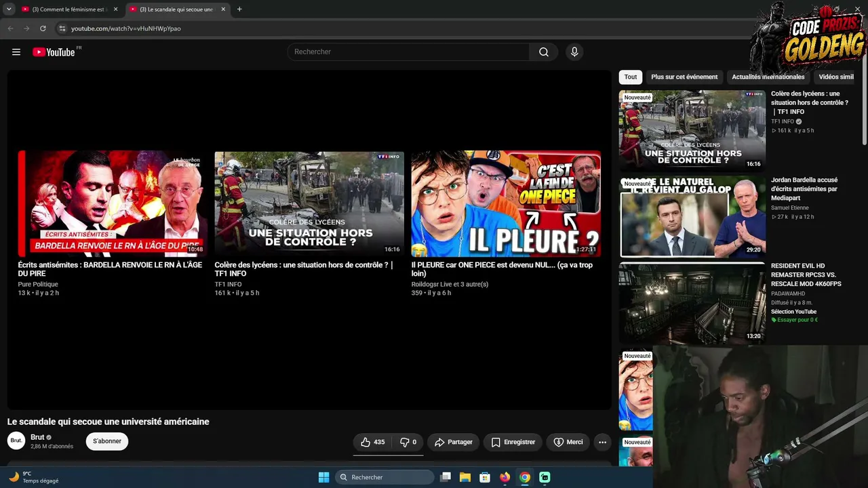Open File Explorer from taskbar
The width and height of the screenshot is (868, 488).
465,477
